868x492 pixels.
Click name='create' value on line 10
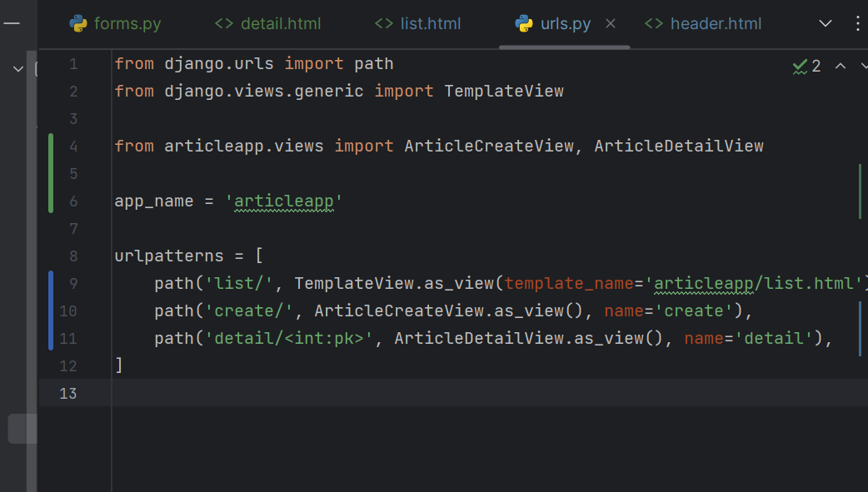[694, 311]
